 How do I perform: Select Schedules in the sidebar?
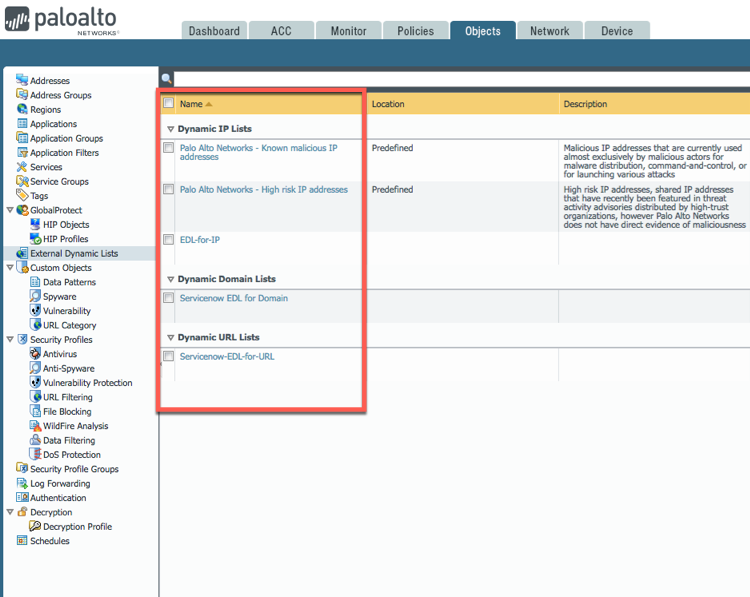50,541
